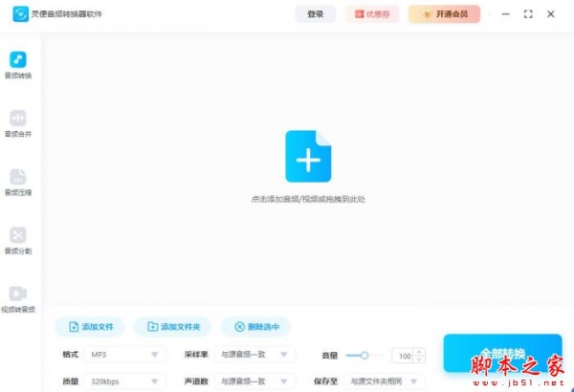574x392 pixels.
Task: Click 添加文件 add file button
Action: [x=90, y=326]
